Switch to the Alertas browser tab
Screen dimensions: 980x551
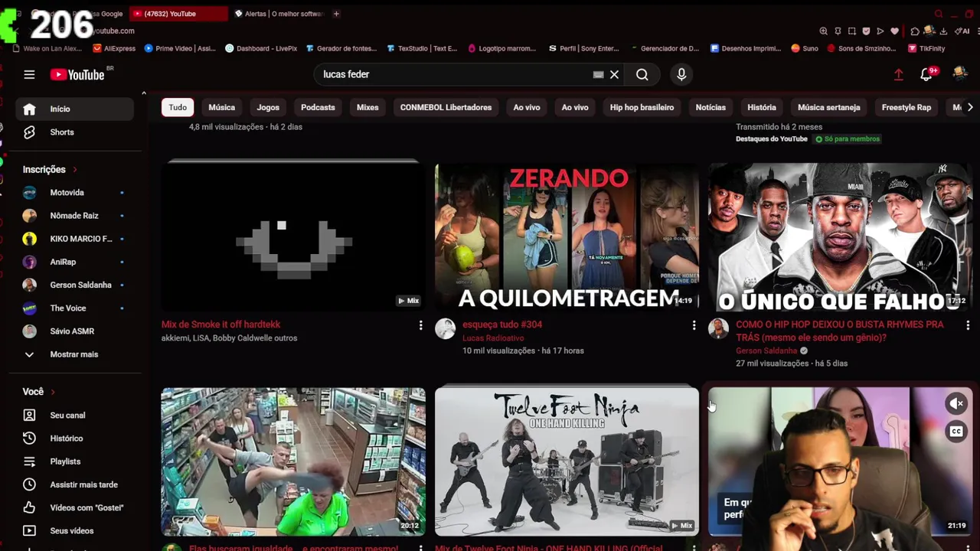[x=279, y=14]
